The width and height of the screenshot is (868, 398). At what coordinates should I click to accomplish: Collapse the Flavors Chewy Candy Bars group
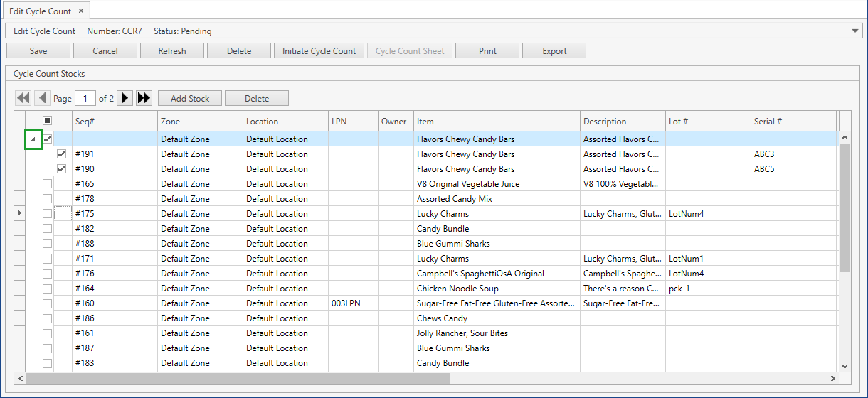coord(33,139)
